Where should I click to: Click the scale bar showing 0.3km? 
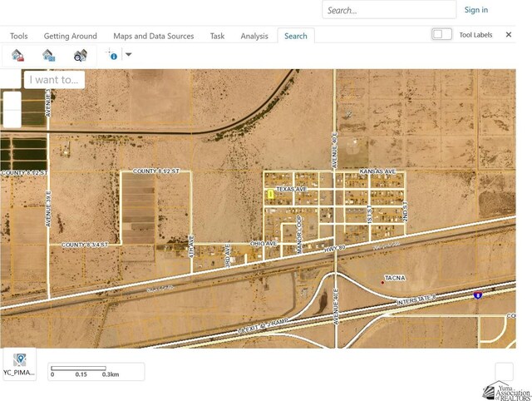96,371
